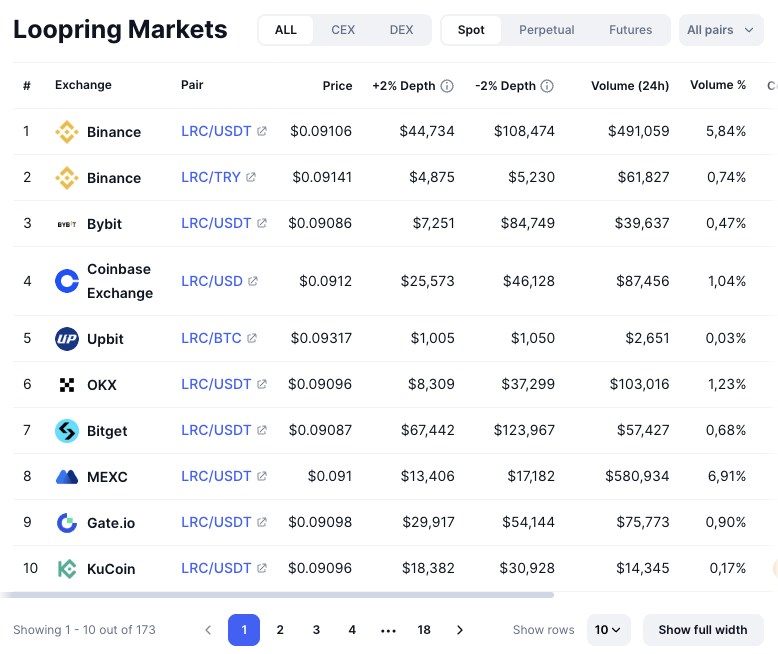Viewport: 778px width, 654px height.
Task: Click external link icon beside Bybit LRC/USDT
Action: point(262,223)
